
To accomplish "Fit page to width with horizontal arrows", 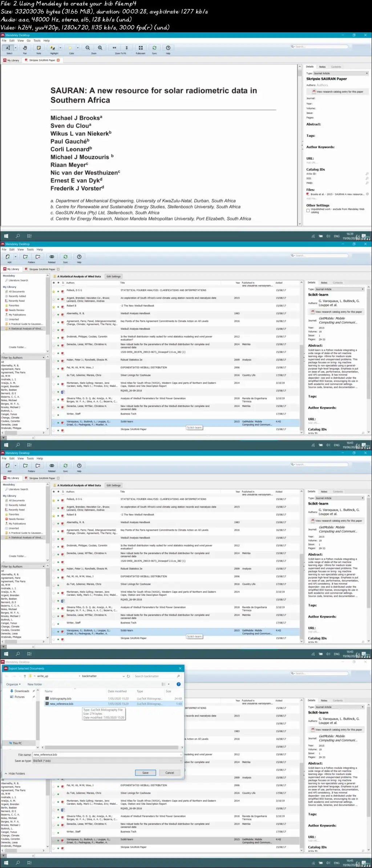I will coord(114,48).
